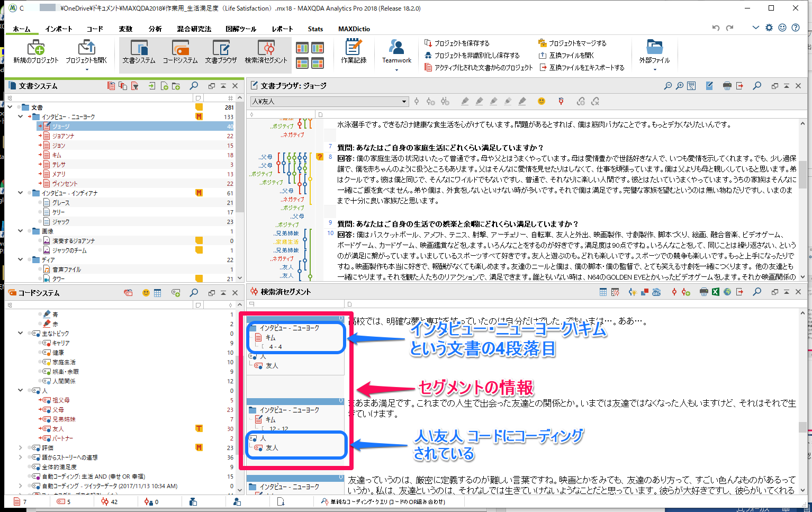This screenshot has height=512, width=812.
Task: Click the emoticode smiley in 文書ブラウザ toolbar
Action: click(x=541, y=101)
